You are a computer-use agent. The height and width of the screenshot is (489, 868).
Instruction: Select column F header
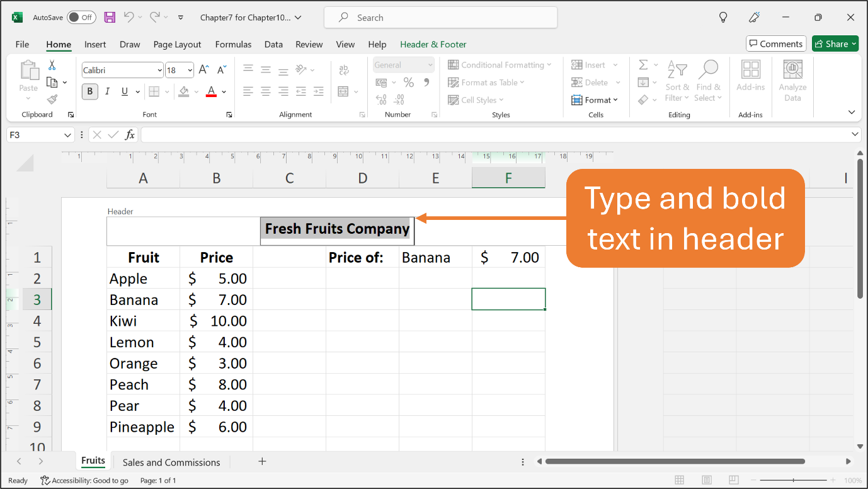[508, 178]
